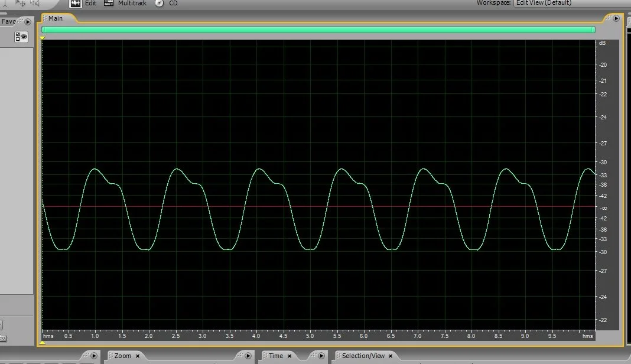Image resolution: width=631 pixels, height=364 pixels.
Task: Click the -20 label on dB scale
Action: [x=603, y=65]
